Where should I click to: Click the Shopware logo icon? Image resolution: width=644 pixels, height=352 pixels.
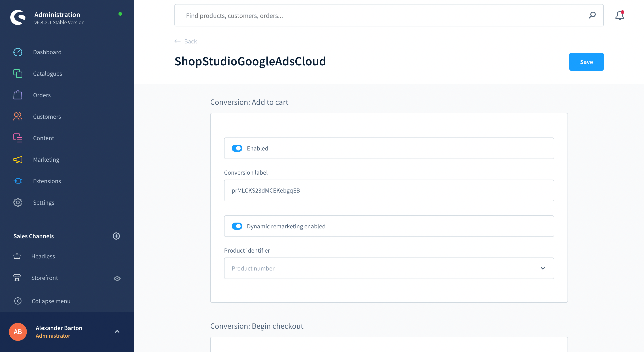18,17
